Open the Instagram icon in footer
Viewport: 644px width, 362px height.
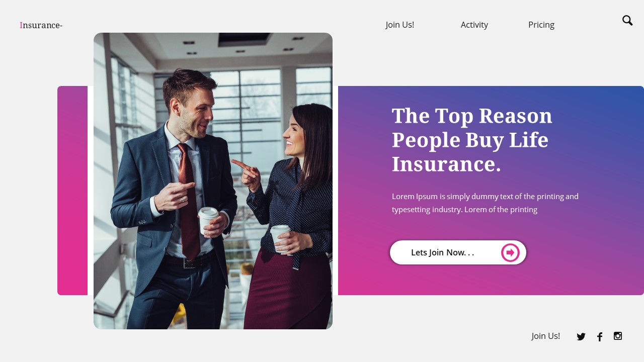tap(618, 336)
